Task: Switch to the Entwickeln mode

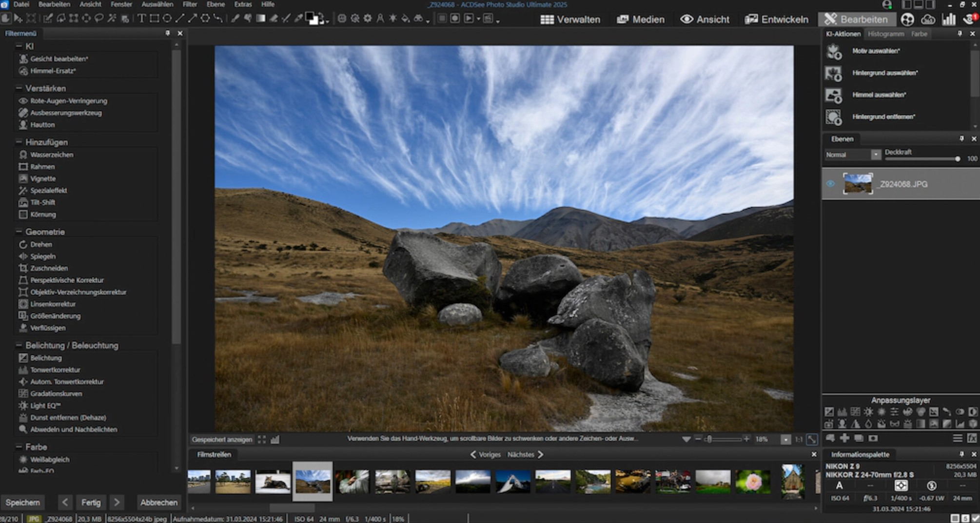Action: click(x=777, y=19)
